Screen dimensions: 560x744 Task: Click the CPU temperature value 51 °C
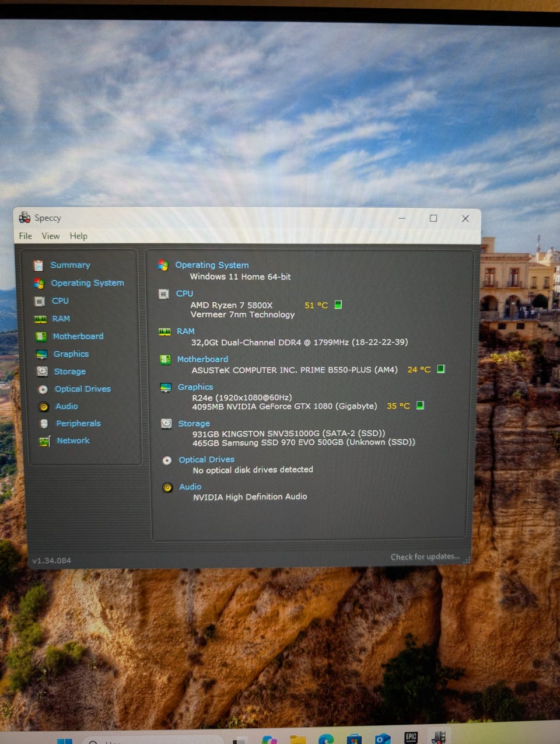(x=316, y=305)
